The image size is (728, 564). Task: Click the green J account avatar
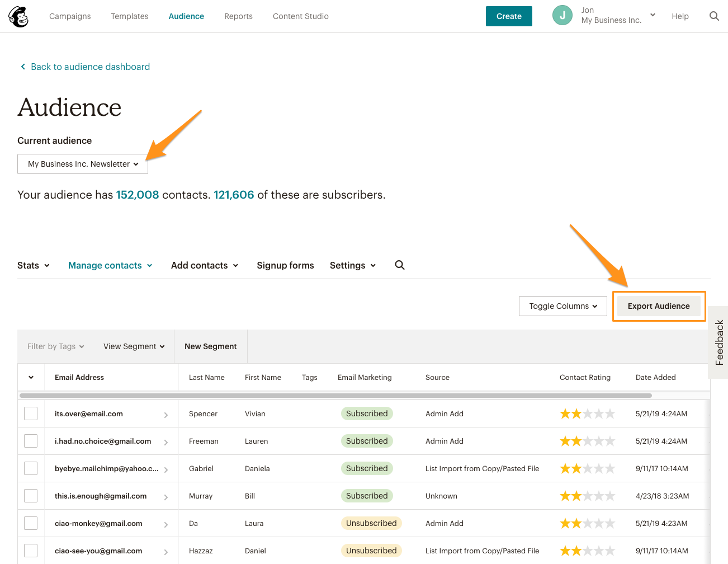point(562,16)
